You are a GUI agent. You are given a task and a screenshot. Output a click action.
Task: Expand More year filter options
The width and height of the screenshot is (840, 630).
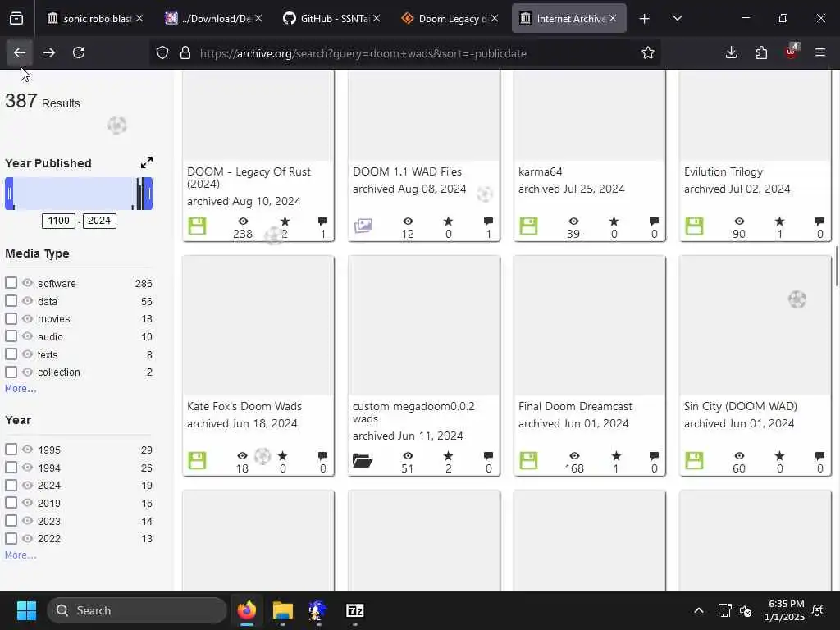pos(21,555)
